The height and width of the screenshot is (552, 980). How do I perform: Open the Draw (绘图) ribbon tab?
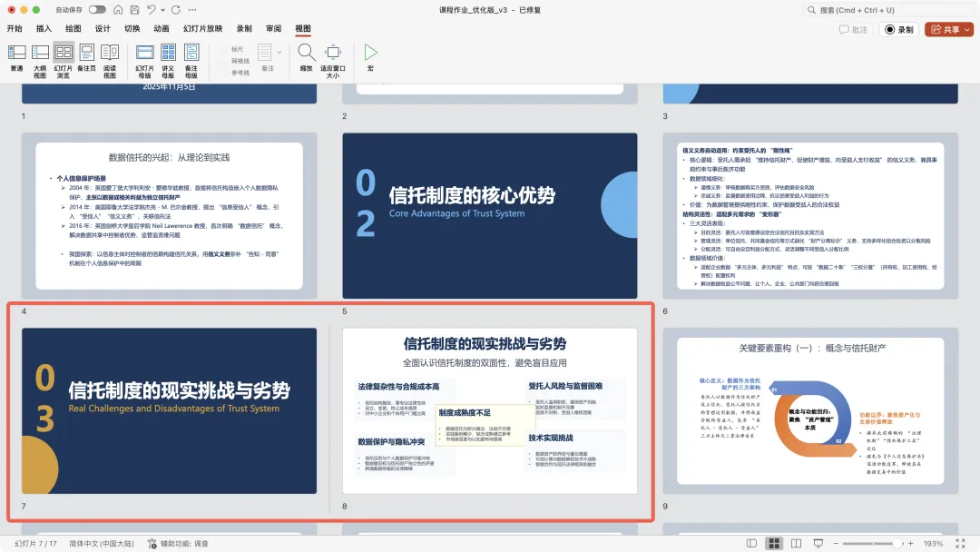pyautogui.click(x=73, y=29)
